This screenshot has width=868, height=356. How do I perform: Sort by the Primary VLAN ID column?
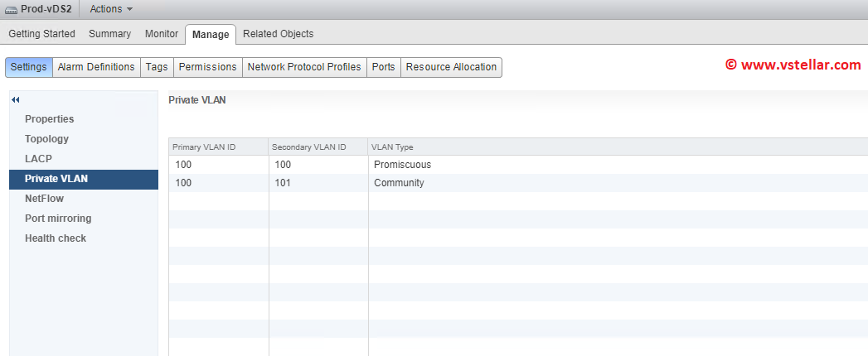[x=205, y=147]
